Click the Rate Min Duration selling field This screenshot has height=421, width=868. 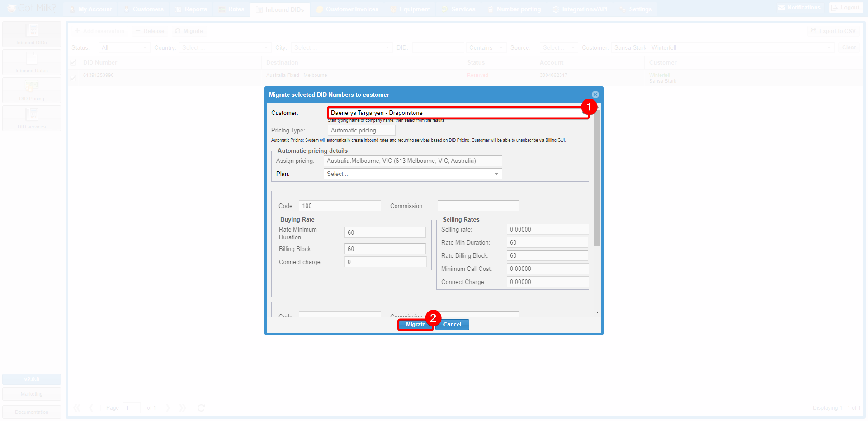point(547,242)
